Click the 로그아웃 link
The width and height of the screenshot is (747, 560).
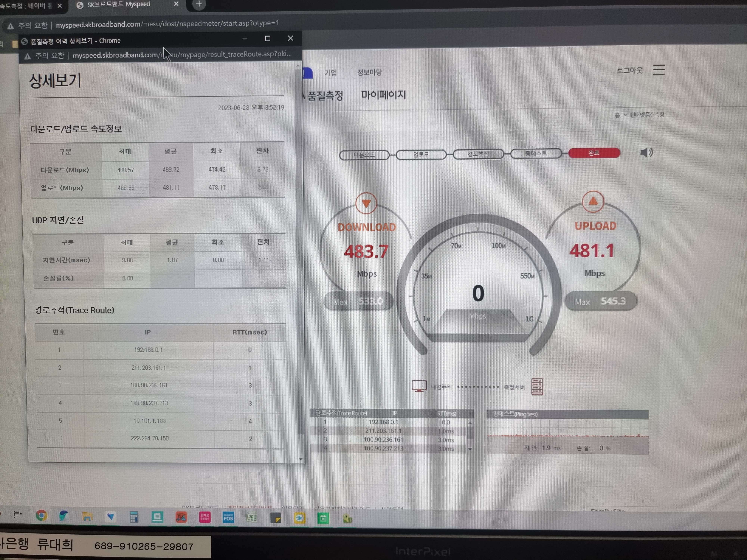pyautogui.click(x=630, y=70)
